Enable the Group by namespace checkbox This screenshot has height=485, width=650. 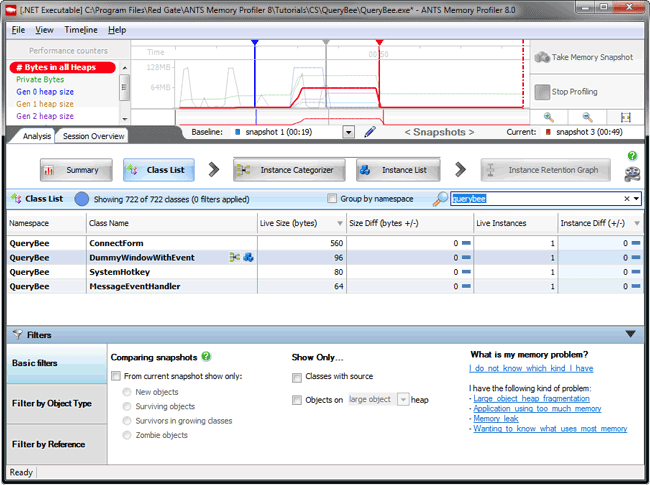coord(333,199)
